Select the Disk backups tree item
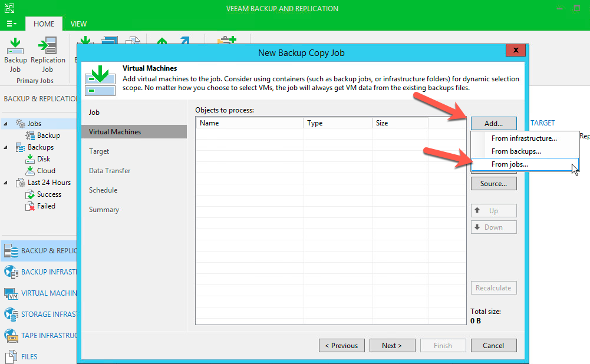Viewport: 590px width, 364px height. coord(44,158)
